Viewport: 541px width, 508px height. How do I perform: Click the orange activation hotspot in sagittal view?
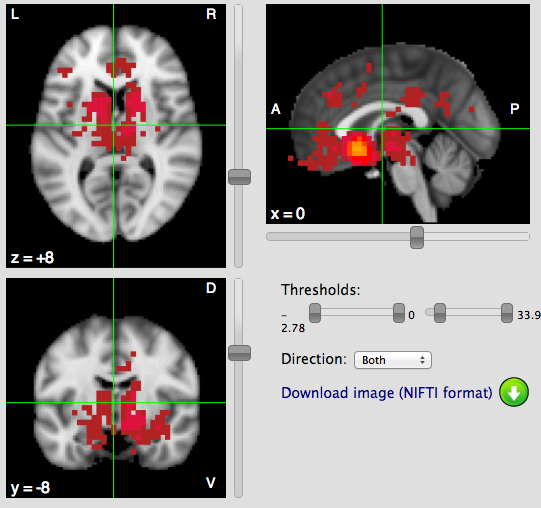359,148
